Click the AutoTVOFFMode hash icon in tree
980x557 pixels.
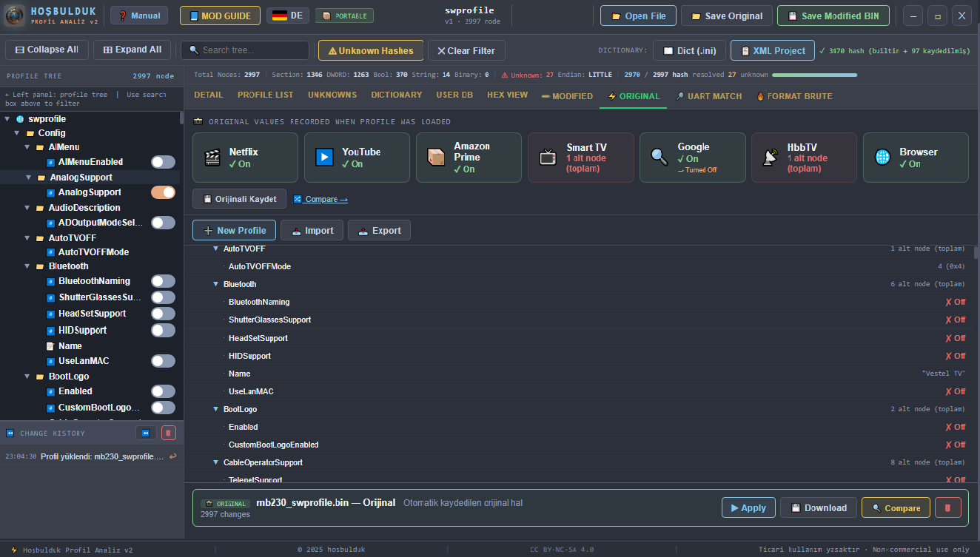coord(50,252)
